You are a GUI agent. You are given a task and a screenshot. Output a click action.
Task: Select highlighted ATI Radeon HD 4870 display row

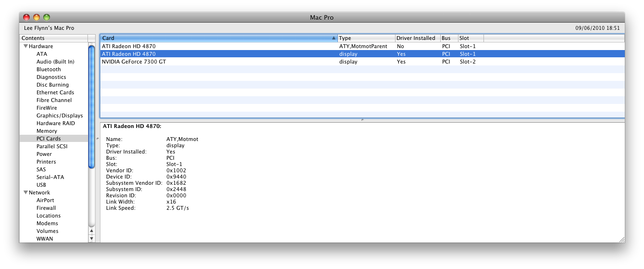pos(362,54)
